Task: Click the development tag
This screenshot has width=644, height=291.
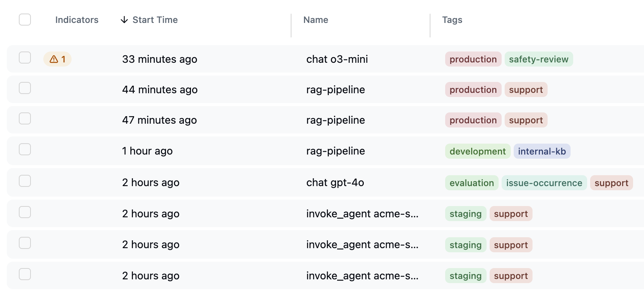Action: click(478, 151)
